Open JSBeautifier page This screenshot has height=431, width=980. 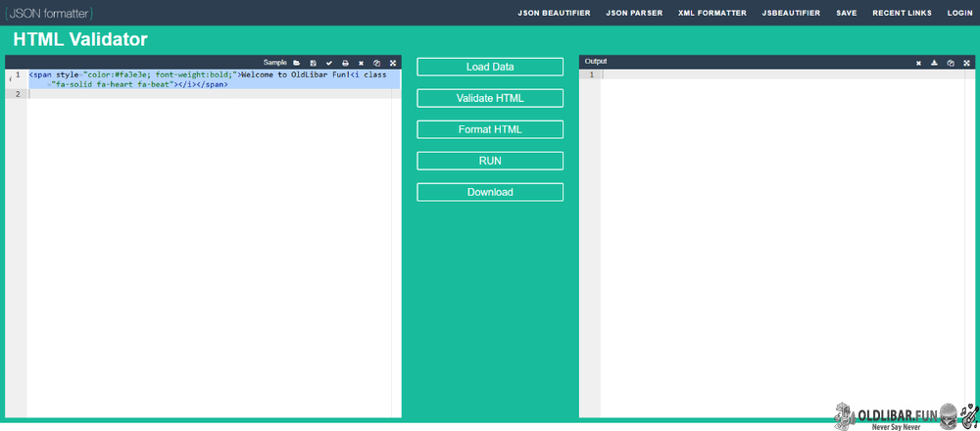click(791, 13)
